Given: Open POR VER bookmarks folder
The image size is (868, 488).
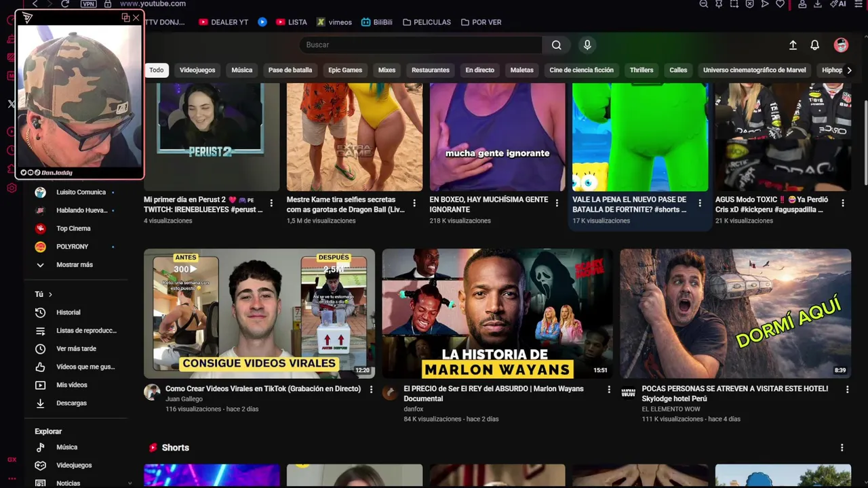Looking at the screenshot, I should coord(481,22).
